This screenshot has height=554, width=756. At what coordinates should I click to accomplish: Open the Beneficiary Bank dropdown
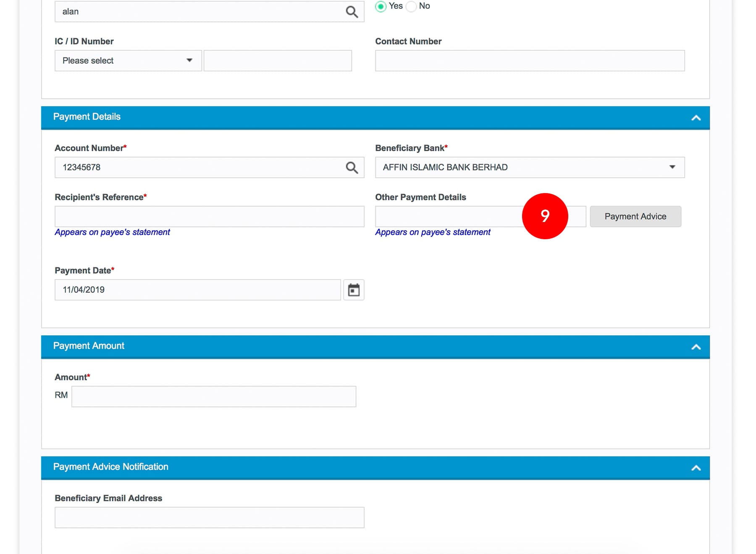(529, 167)
